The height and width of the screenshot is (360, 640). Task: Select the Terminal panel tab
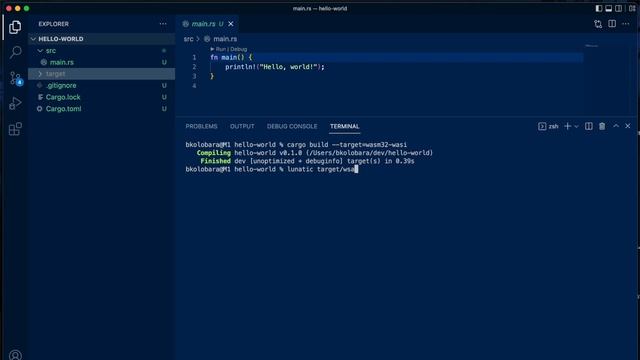click(x=344, y=127)
